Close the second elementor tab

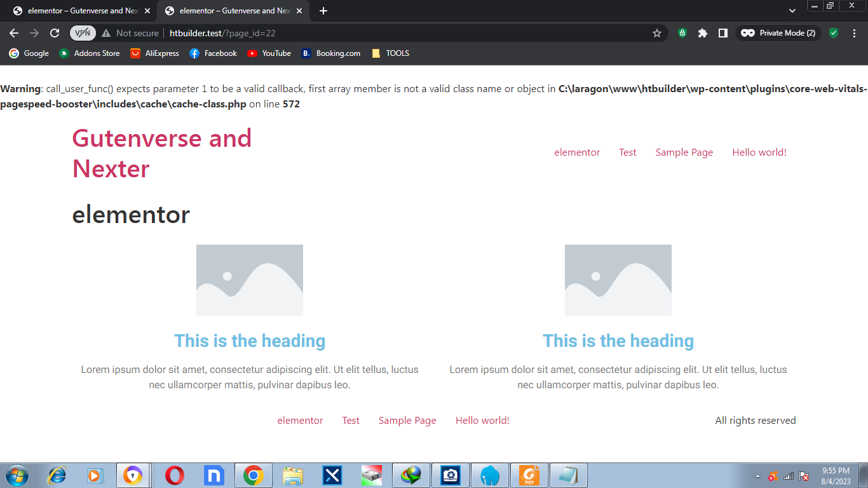299,11
